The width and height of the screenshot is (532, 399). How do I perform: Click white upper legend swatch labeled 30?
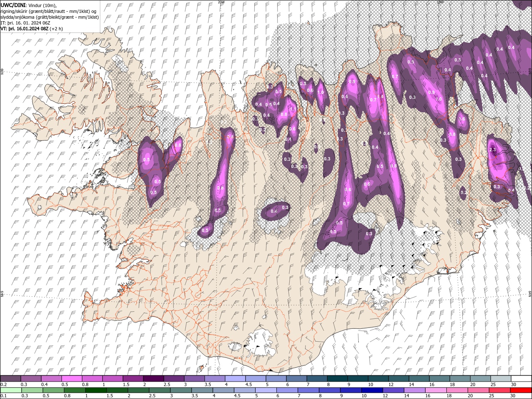click(521, 379)
